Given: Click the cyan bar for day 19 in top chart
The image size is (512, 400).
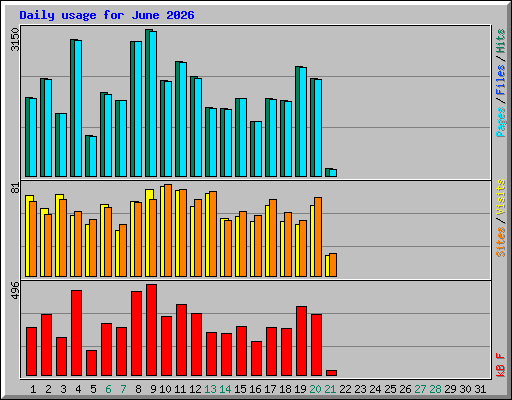Looking at the screenshot, I should [x=303, y=122].
